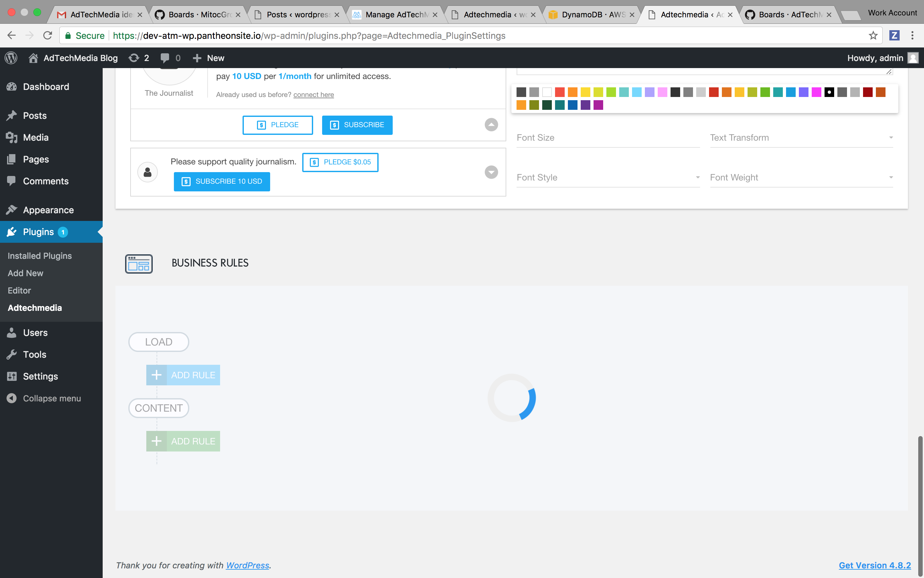
Task: Click the LOAD stage pill
Action: click(159, 342)
